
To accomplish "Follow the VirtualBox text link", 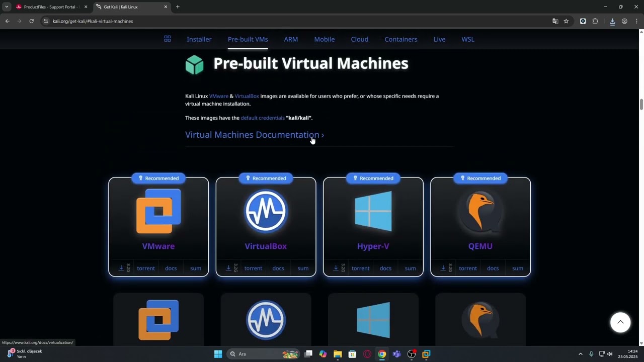I will click(247, 96).
